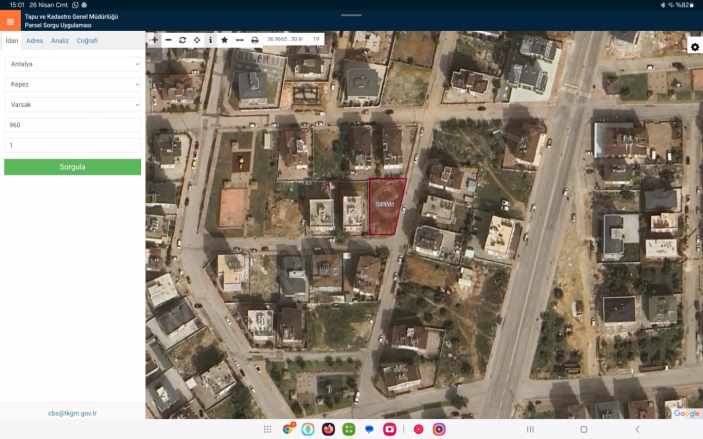Switch to the Adres tab
This screenshot has width=703, height=439.
34,41
